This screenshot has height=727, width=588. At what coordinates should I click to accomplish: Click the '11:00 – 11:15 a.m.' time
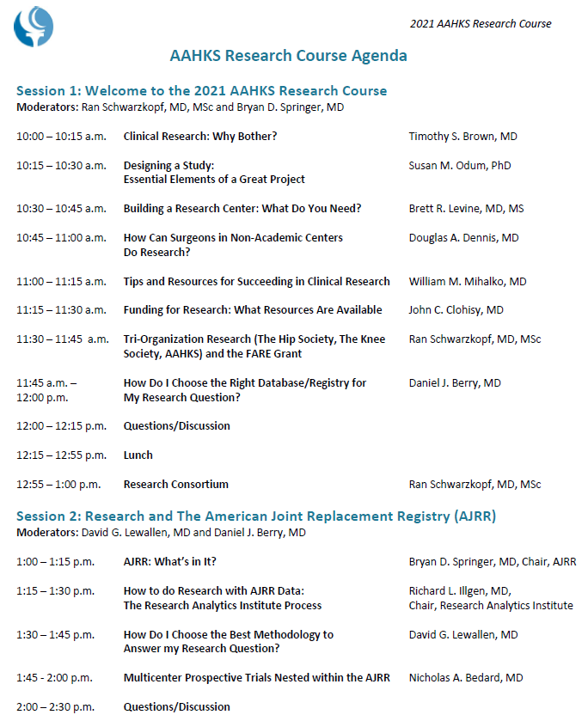[61, 282]
